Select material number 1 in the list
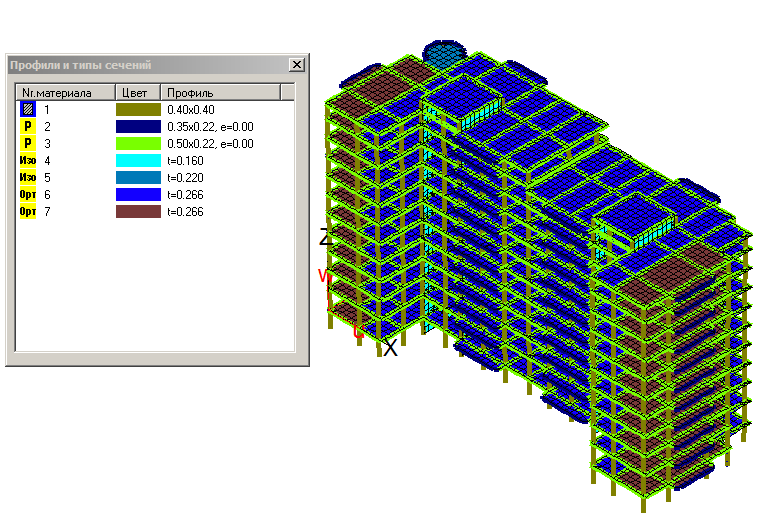Viewport: 760px width, 519px height. 47,110
